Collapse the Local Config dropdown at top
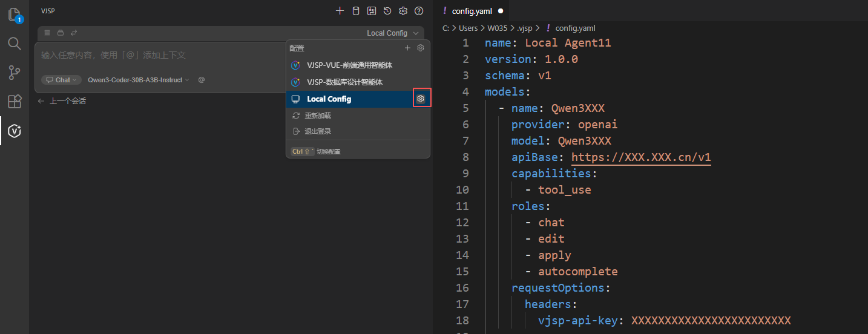Viewport: 868px width, 334px height. [392, 33]
